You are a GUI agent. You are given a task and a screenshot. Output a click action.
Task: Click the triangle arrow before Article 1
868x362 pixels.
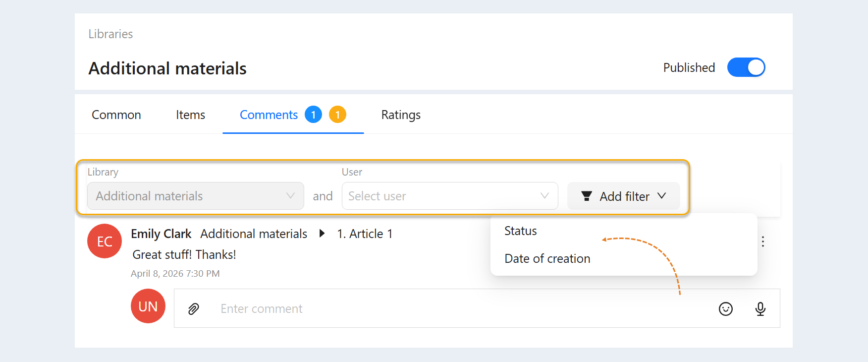click(322, 234)
